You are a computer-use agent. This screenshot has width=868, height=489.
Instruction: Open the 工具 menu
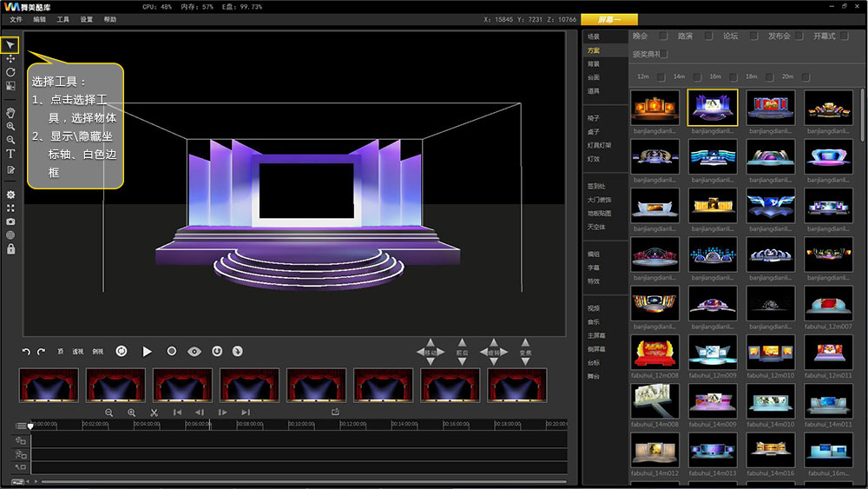point(63,19)
